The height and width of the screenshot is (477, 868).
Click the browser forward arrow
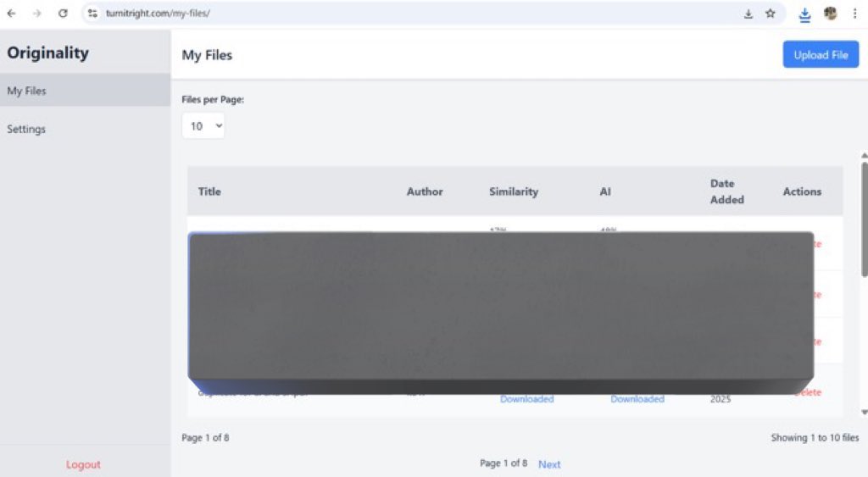(36, 14)
